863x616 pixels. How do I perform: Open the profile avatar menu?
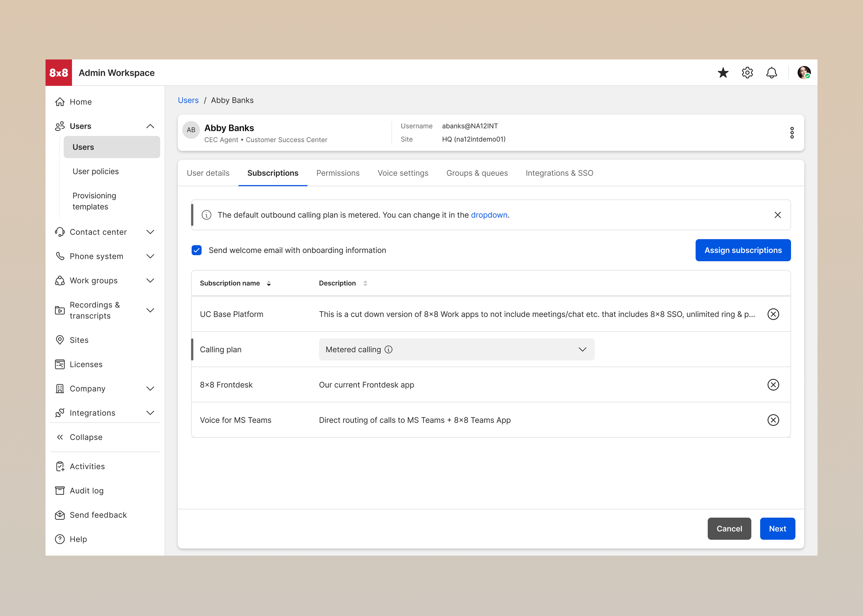804,72
